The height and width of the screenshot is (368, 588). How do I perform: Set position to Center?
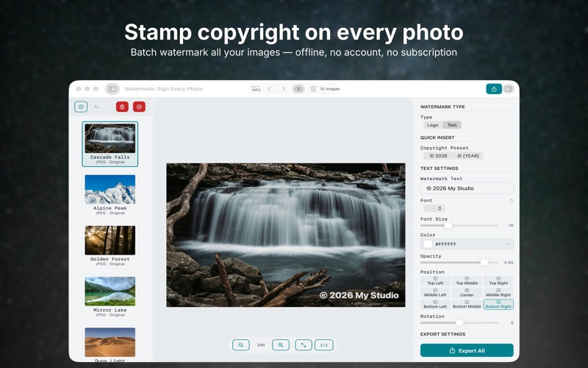(x=467, y=292)
